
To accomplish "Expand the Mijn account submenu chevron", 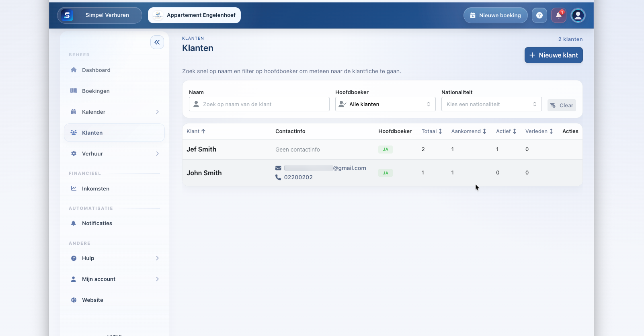I will point(157,279).
